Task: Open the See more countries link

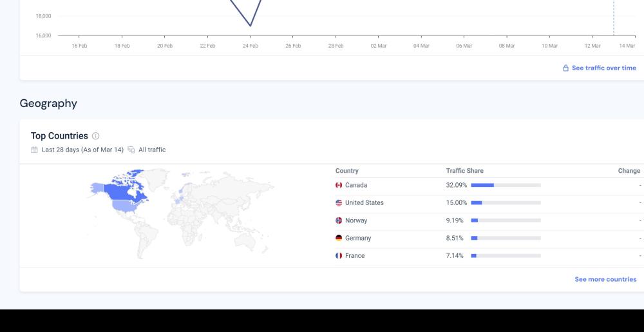Action: click(x=605, y=279)
